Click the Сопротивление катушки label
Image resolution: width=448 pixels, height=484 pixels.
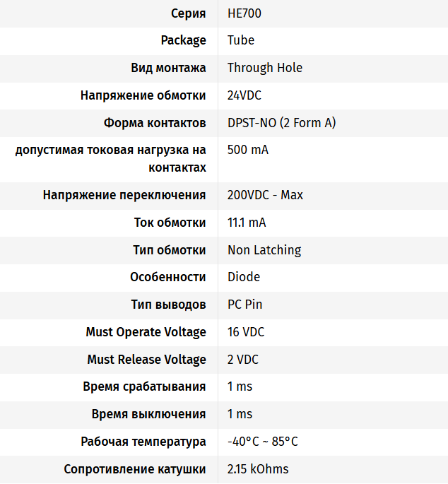[135, 469]
